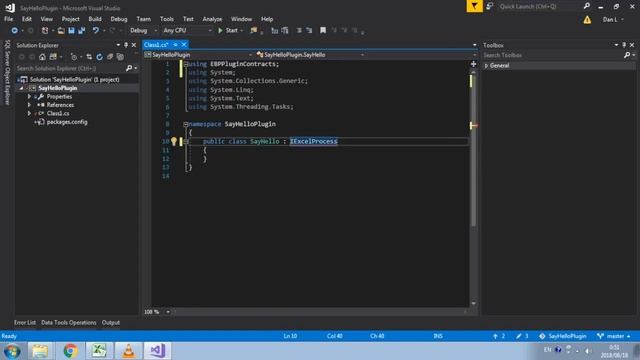Switch to the Class1.cs editor tab
Image resolution: width=640 pixels, height=360 pixels.
pyautogui.click(x=156, y=45)
